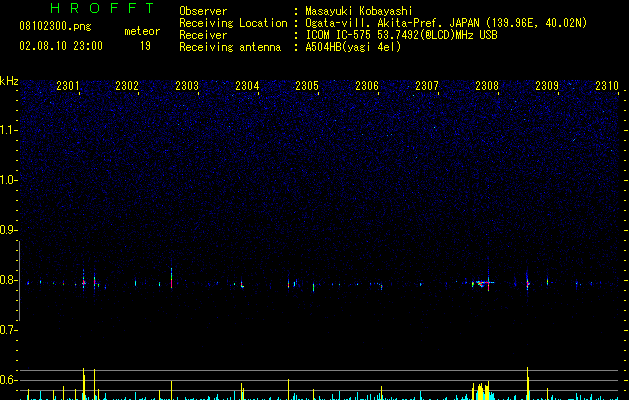Click the 0.8 kHz axis label
Viewport: 629px width, 400px height.
[x=8, y=280]
